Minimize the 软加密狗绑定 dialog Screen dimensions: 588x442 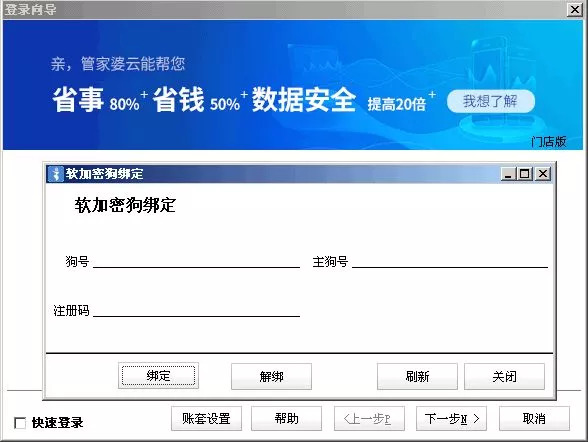508,174
